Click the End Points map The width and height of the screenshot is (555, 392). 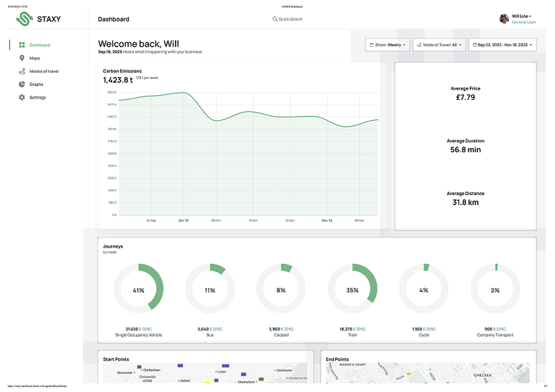428,373
